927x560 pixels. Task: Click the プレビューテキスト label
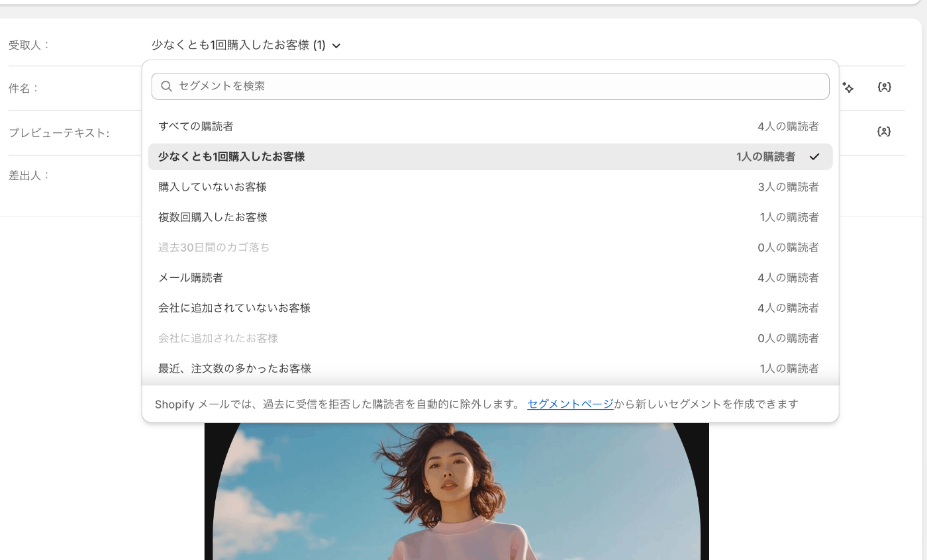(x=59, y=133)
